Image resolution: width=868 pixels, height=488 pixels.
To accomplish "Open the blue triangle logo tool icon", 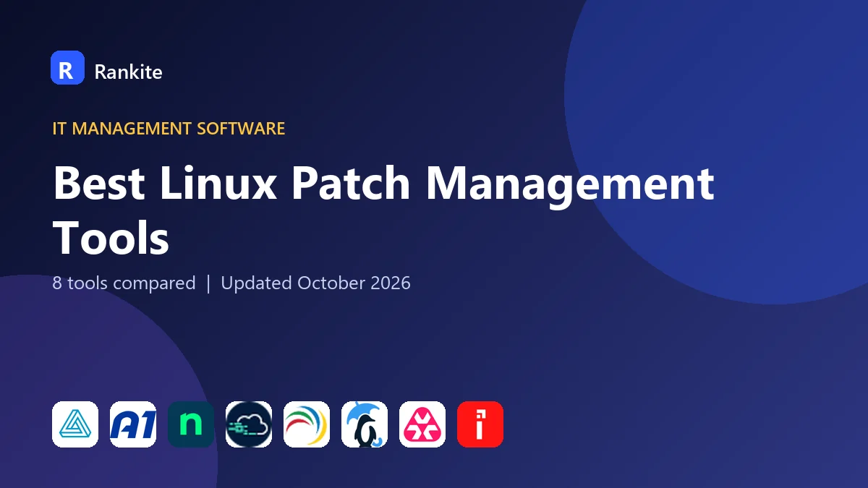I will click(x=75, y=424).
